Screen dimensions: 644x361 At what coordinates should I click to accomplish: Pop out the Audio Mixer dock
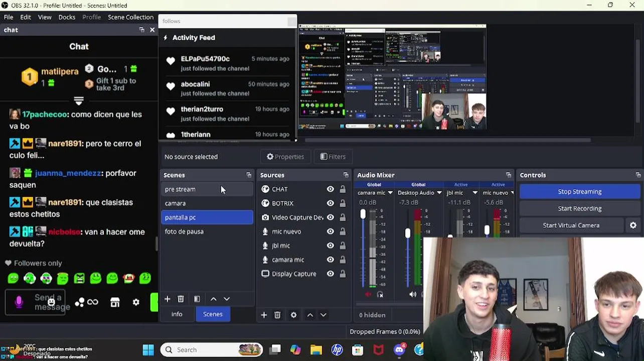tap(509, 175)
